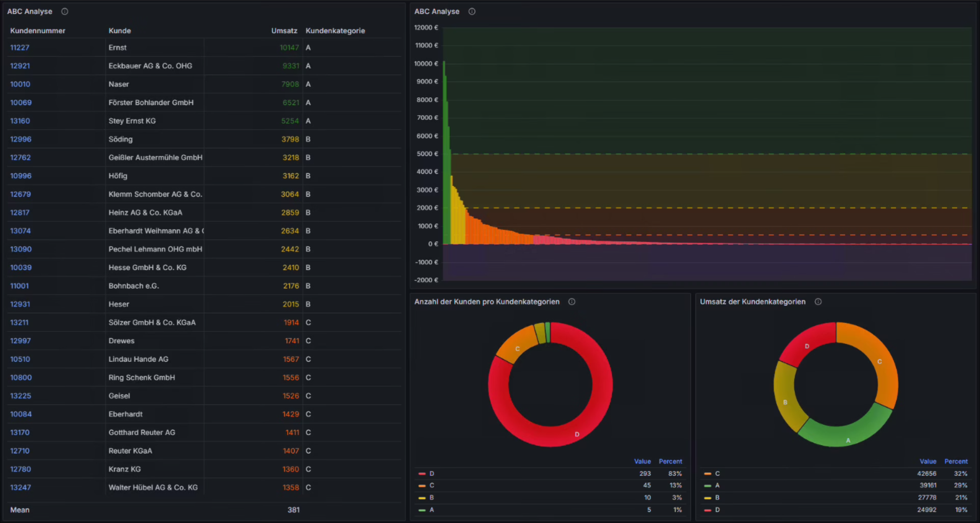The width and height of the screenshot is (980, 523).
Task: Open info icon for Anzahl der Kunden panel
Action: pyautogui.click(x=572, y=302)
